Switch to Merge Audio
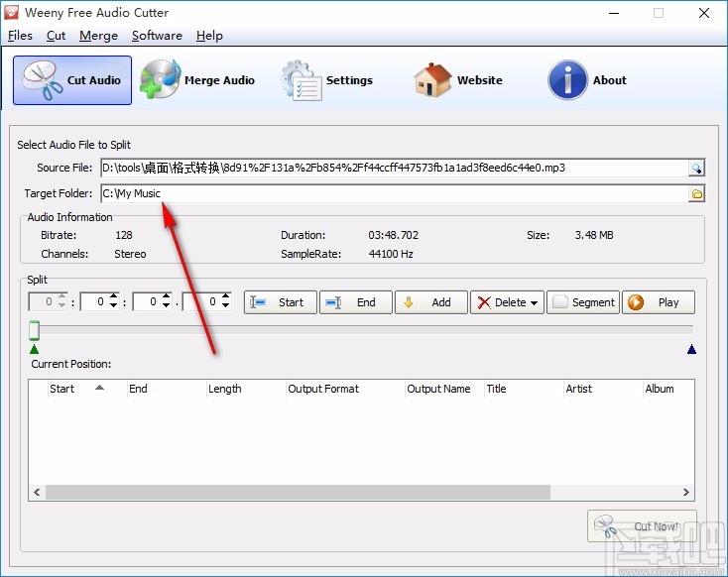This screenshot has width=728, height=577. 197,80
